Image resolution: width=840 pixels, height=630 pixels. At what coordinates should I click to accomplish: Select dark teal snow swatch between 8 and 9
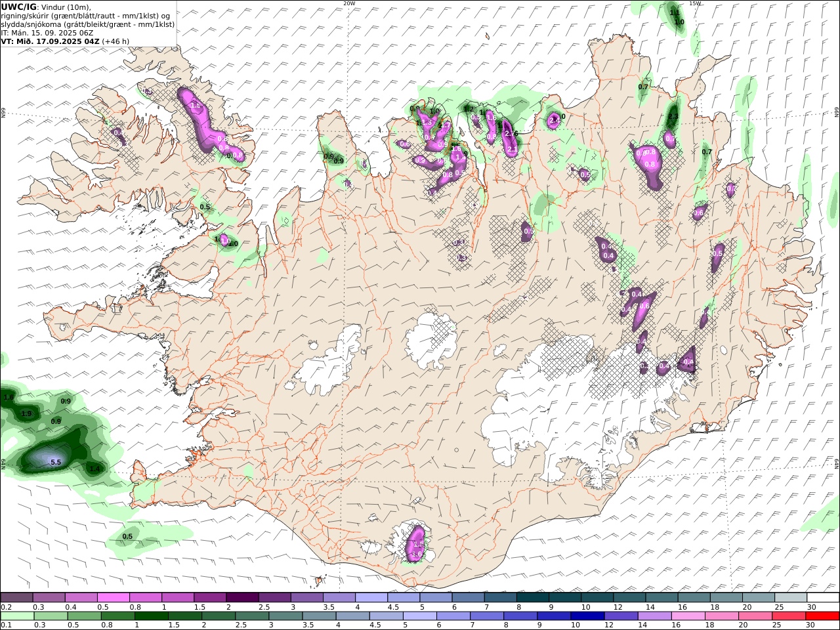tap(533, 597)
